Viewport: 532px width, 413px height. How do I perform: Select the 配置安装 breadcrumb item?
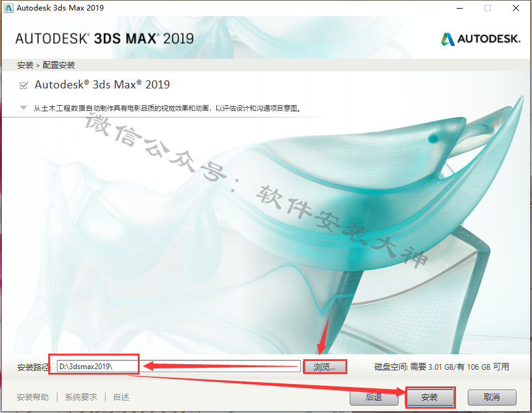(x=59, y=65)
